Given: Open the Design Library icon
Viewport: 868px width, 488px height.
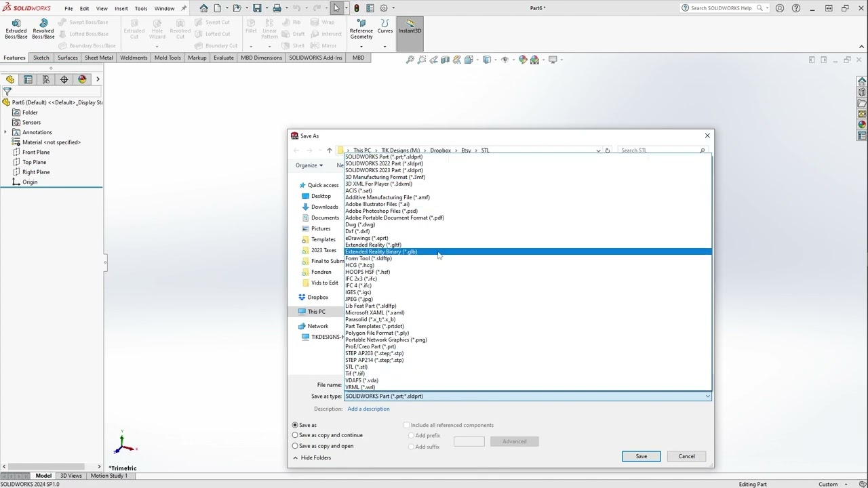Looking at the screenshot, I should (x=862, y=92).
